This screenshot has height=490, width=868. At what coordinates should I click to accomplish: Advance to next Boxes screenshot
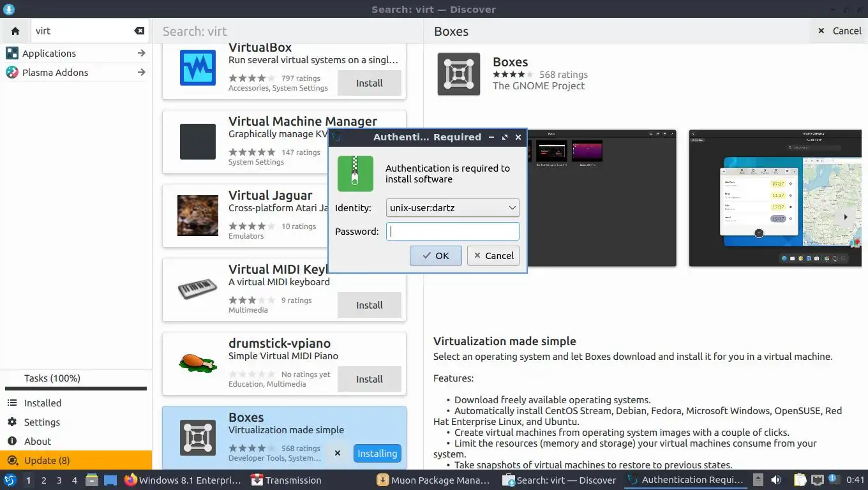[x=846, y=217]
